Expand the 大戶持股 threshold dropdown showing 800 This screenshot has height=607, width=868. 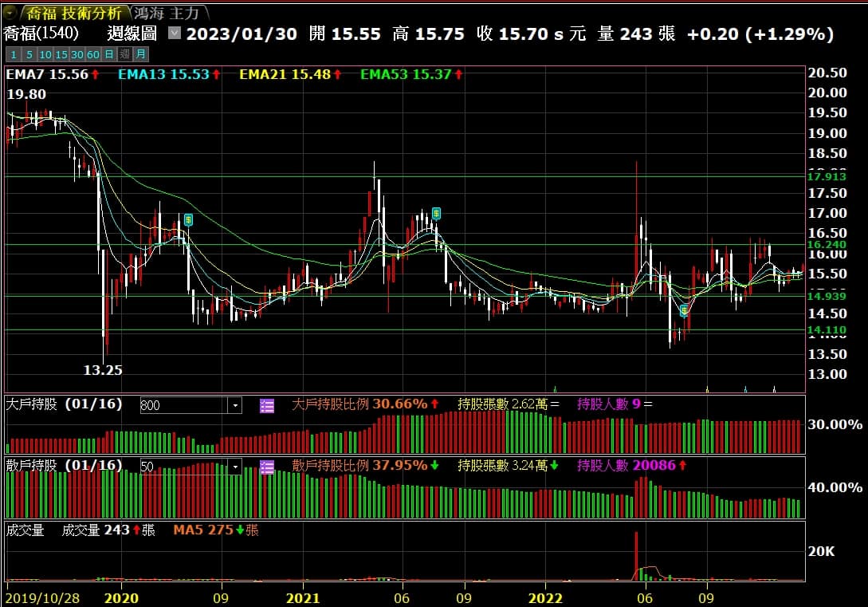pos(235,405)
